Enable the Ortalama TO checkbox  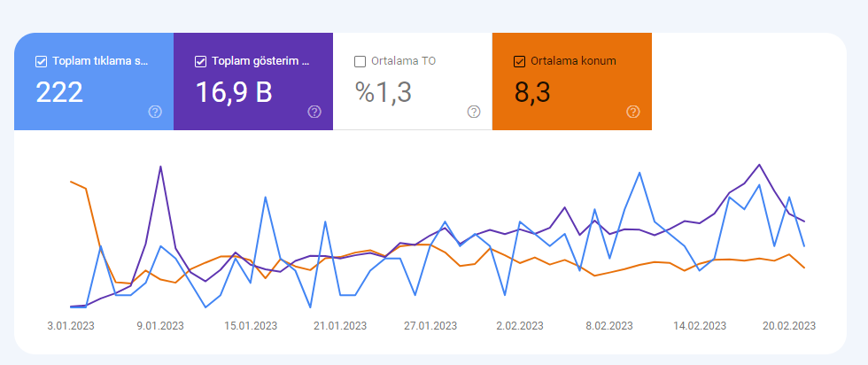pyautogui.click(x=360, y=61)
